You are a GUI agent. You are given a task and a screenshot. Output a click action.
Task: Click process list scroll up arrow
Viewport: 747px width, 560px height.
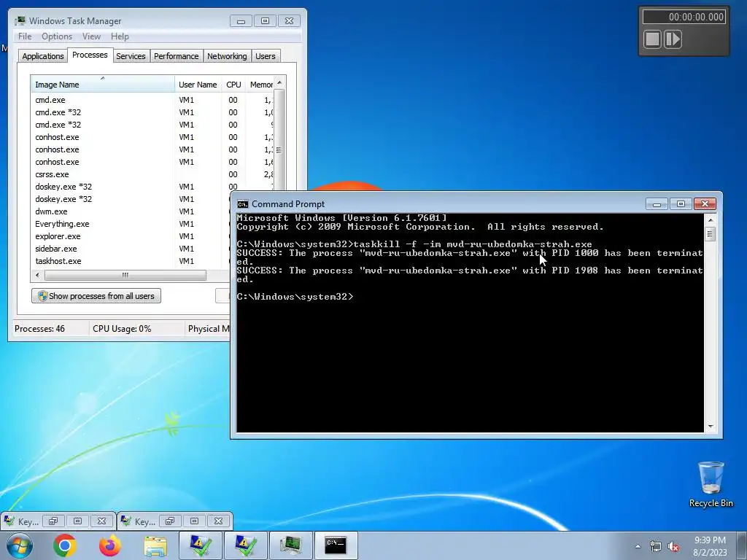pos(279,82)
